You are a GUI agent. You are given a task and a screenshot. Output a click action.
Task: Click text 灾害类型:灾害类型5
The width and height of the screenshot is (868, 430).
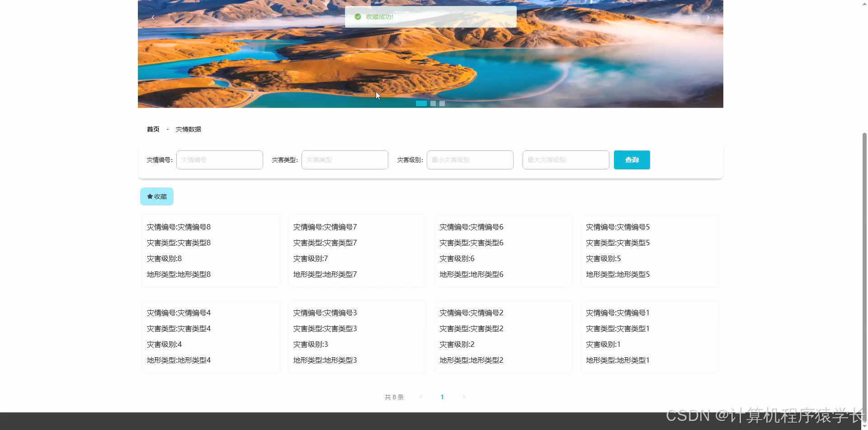(618, 243)
